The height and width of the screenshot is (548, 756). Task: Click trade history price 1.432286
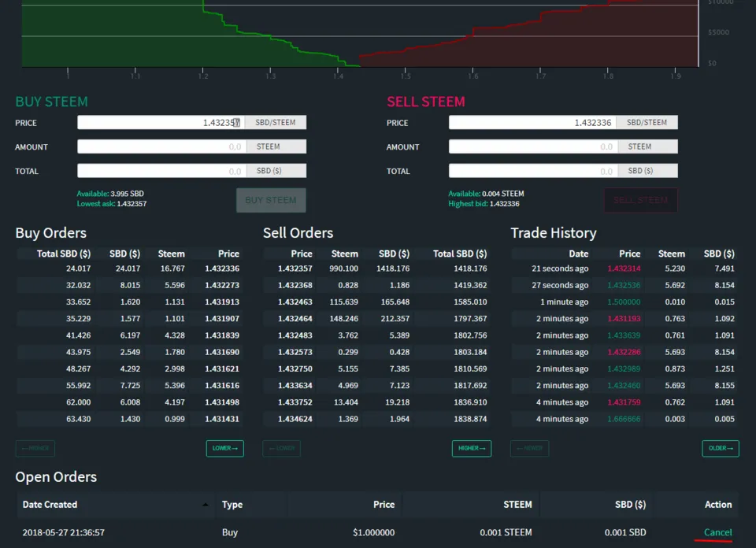click(x=624, y=352)
